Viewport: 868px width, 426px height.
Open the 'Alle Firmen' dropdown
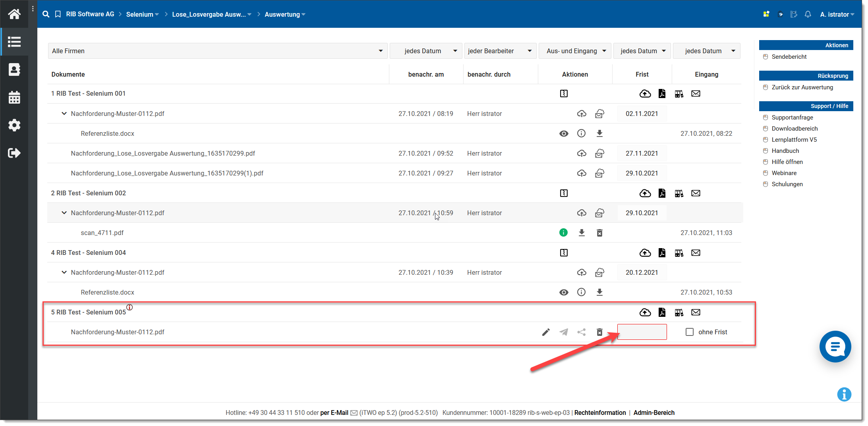click(x=217, y=51)
